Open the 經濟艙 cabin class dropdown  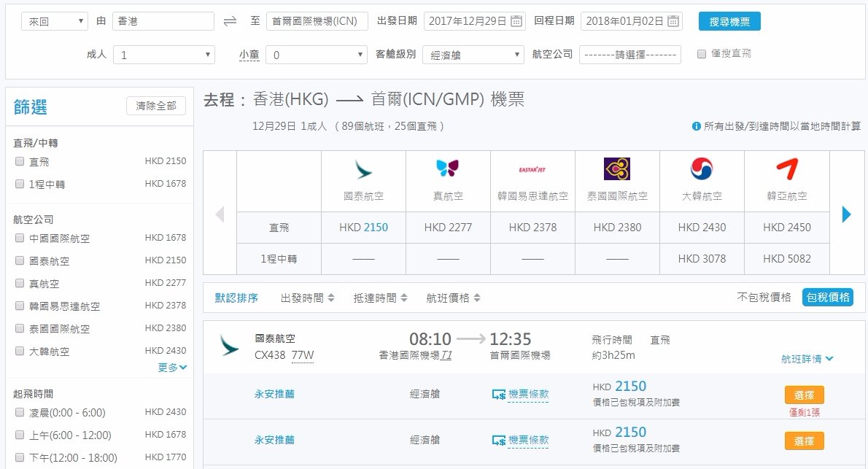(x=473, y=55)
